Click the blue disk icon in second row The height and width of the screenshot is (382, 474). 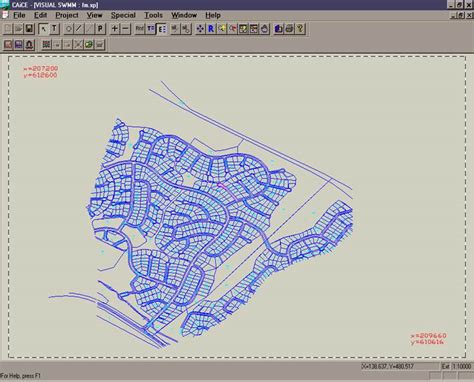point(19,45)
